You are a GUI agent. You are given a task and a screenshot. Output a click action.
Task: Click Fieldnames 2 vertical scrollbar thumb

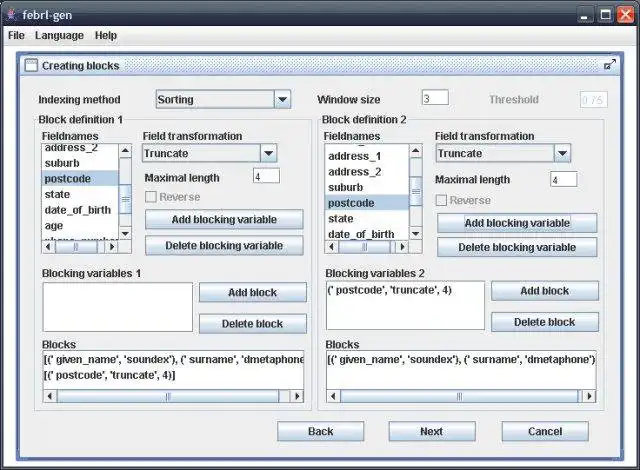tap(416, 191)
